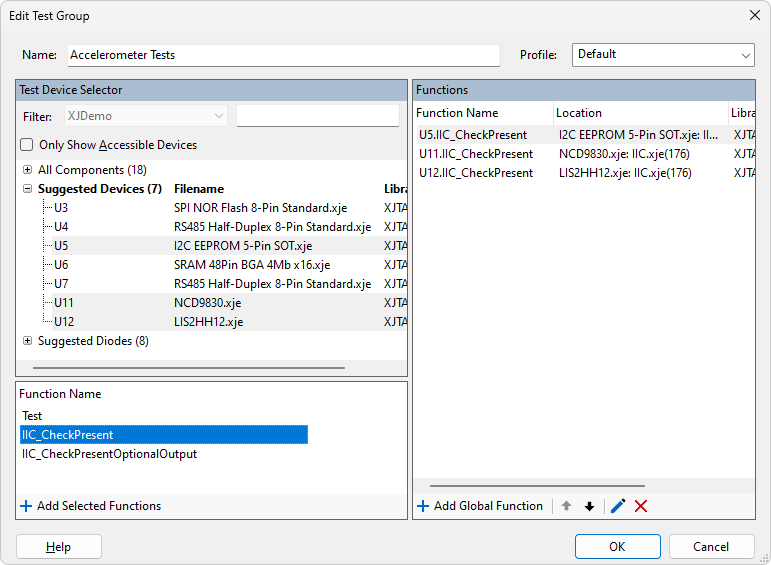Expand the All Components tree node
This screenshot has width=771, height=565.
(27, 170)
